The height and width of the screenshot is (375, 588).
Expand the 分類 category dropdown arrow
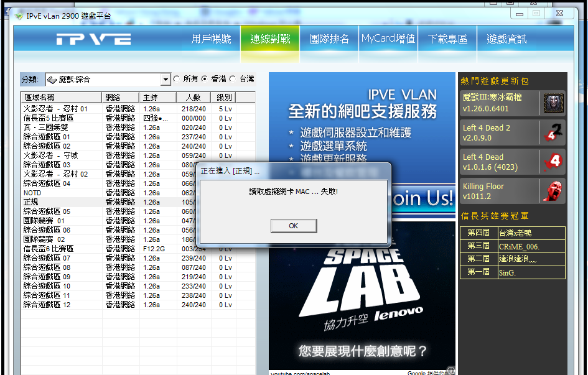click(166, 80)
